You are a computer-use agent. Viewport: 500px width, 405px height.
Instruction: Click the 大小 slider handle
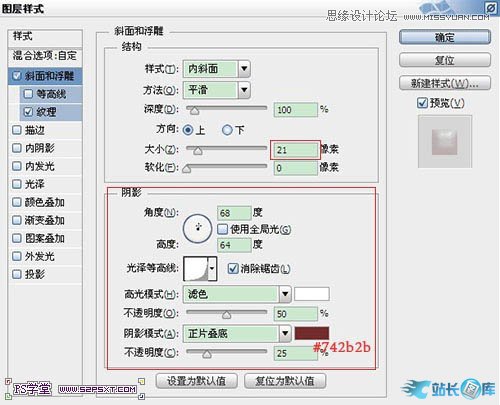(x=198, y=151)
